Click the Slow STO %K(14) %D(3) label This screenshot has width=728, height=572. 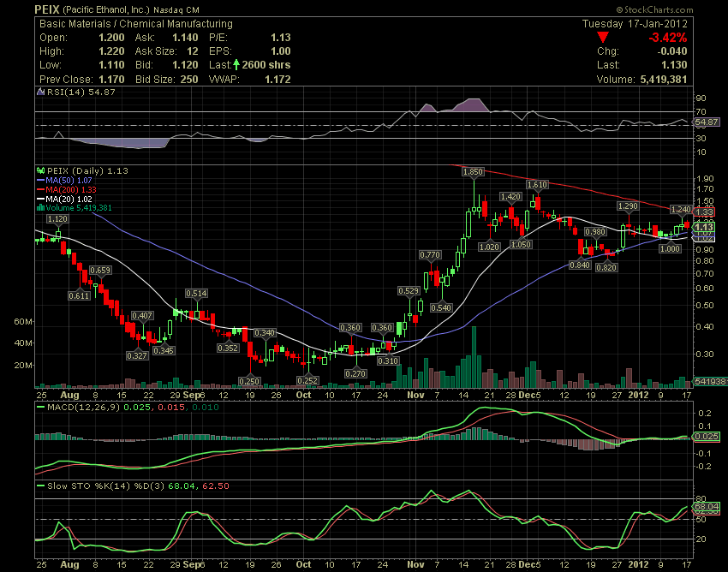[x=106, y=486]
